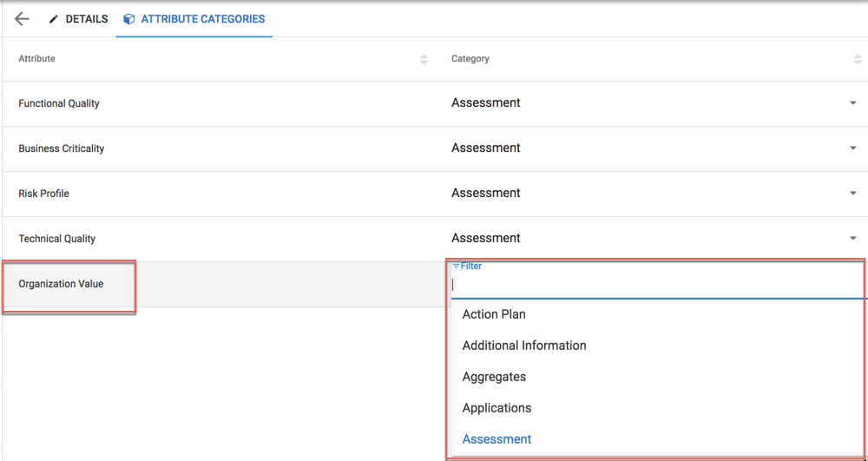Click the back arrow icon

pos(22,19)
